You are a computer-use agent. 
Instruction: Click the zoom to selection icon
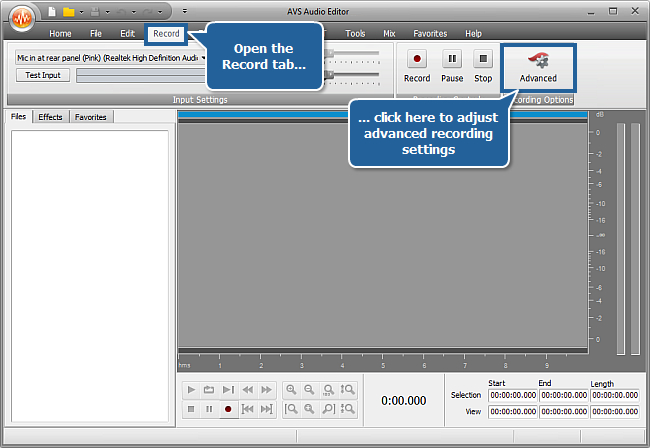[309, 409]
